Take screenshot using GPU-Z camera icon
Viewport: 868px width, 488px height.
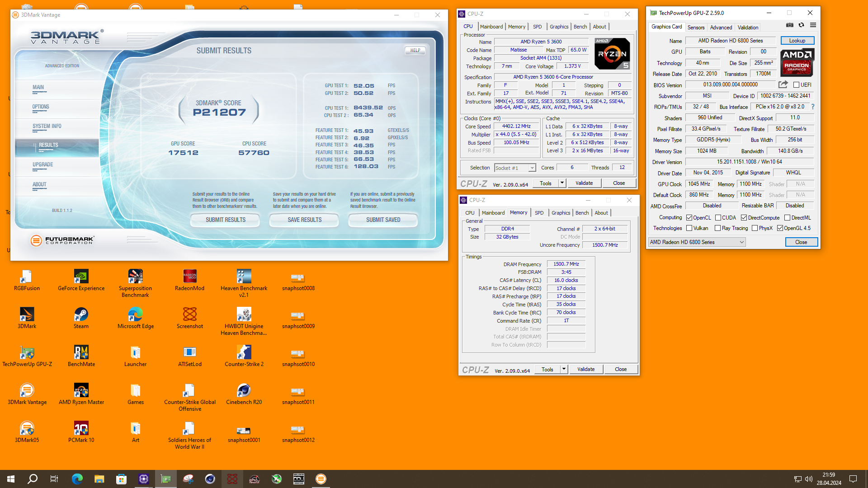(x=789, y=25)
